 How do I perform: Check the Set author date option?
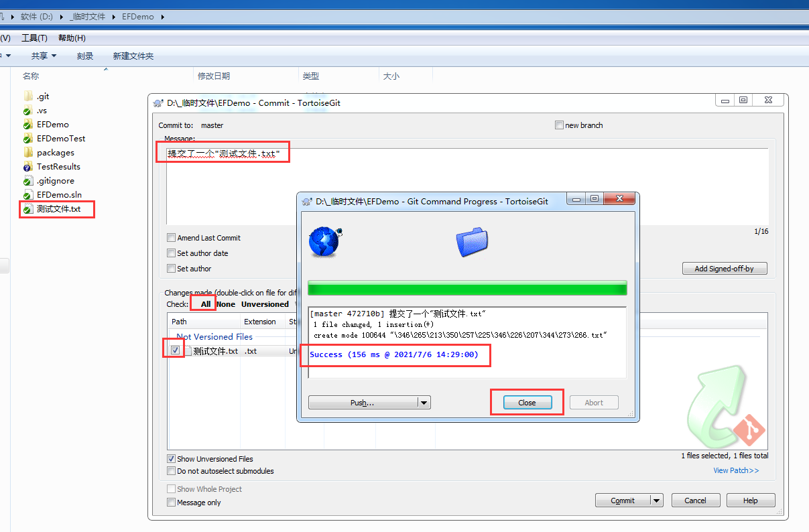171,253
